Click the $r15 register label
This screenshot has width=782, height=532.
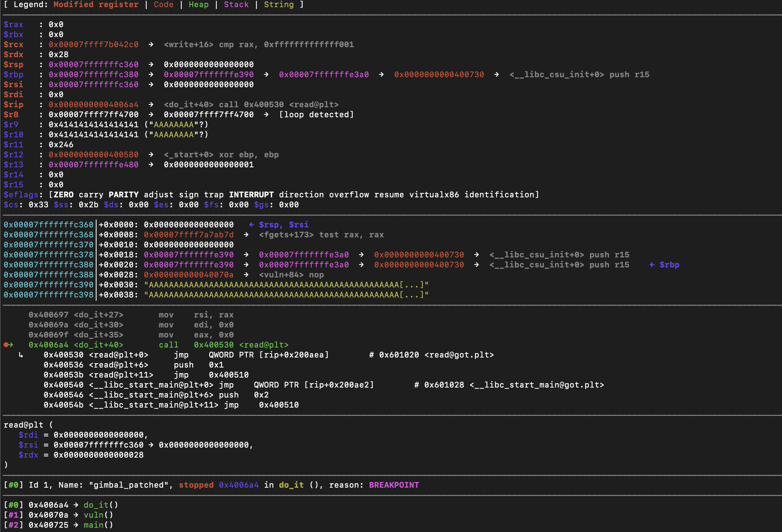pyautogui.click(x=13, y=185)
